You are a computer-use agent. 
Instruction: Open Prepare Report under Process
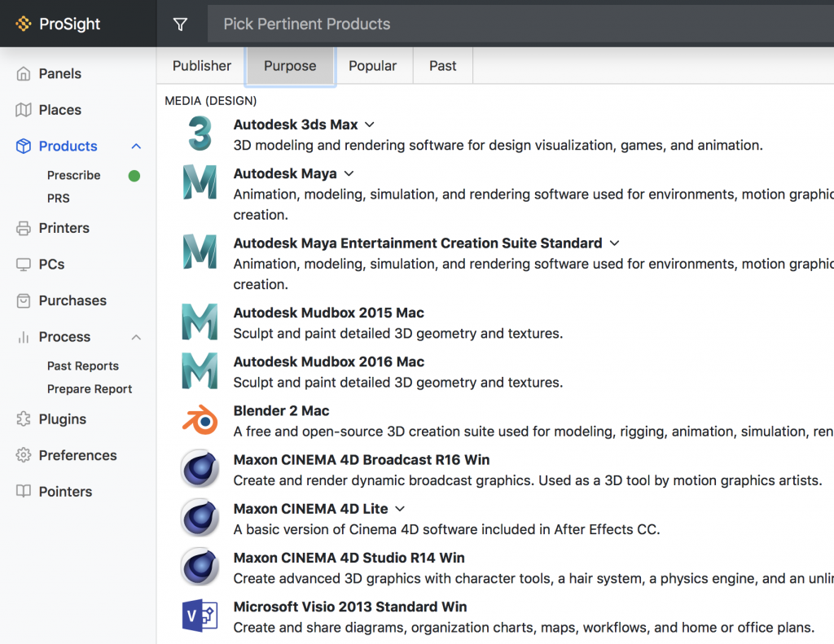click(x=90, y=389)
